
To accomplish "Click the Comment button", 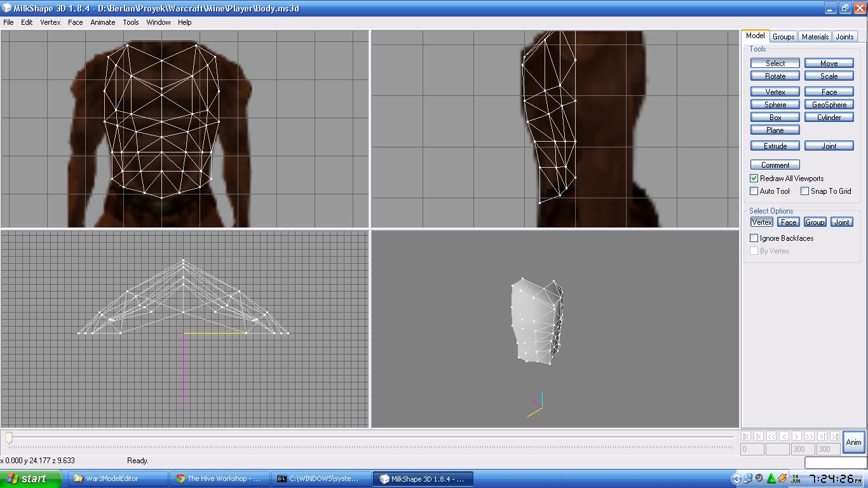I will [775, 165].
